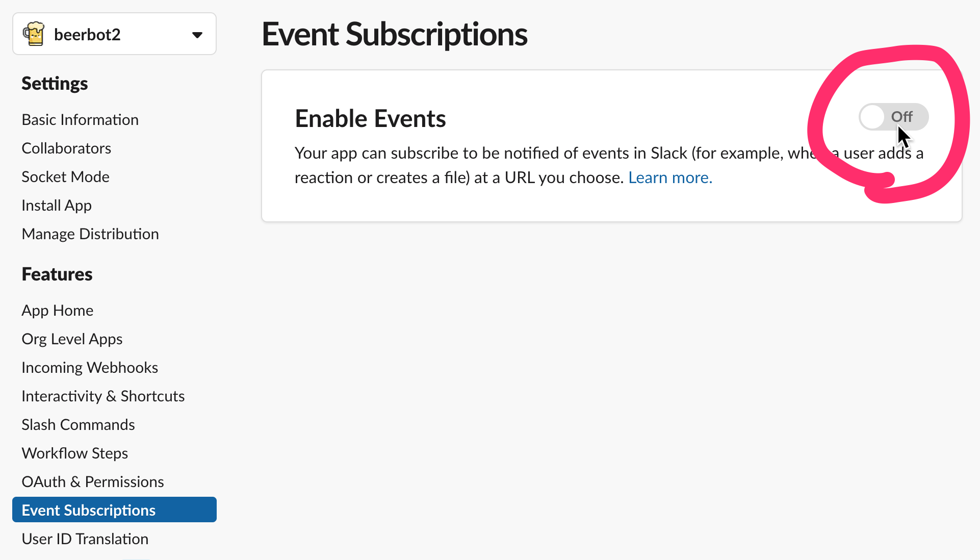
Task: Open User ID Translation page
Action: [85, 539]
